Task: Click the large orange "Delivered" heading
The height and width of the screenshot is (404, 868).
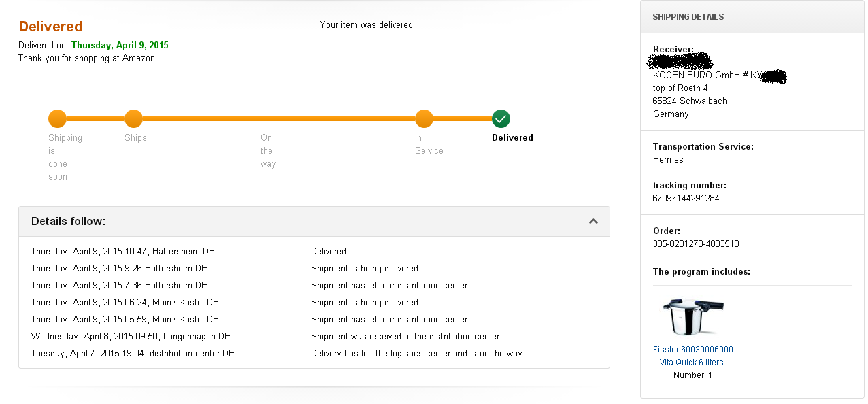Action: pos(51,27)
